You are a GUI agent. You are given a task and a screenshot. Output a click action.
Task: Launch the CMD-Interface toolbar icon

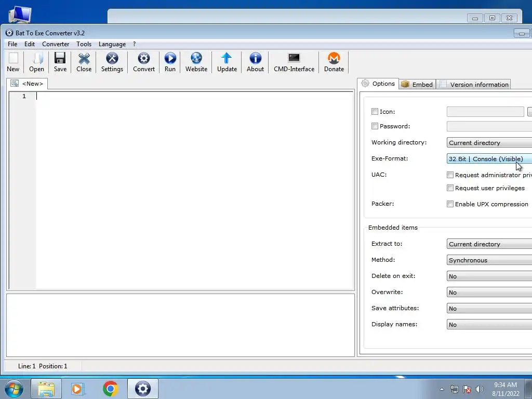point(294,62)
